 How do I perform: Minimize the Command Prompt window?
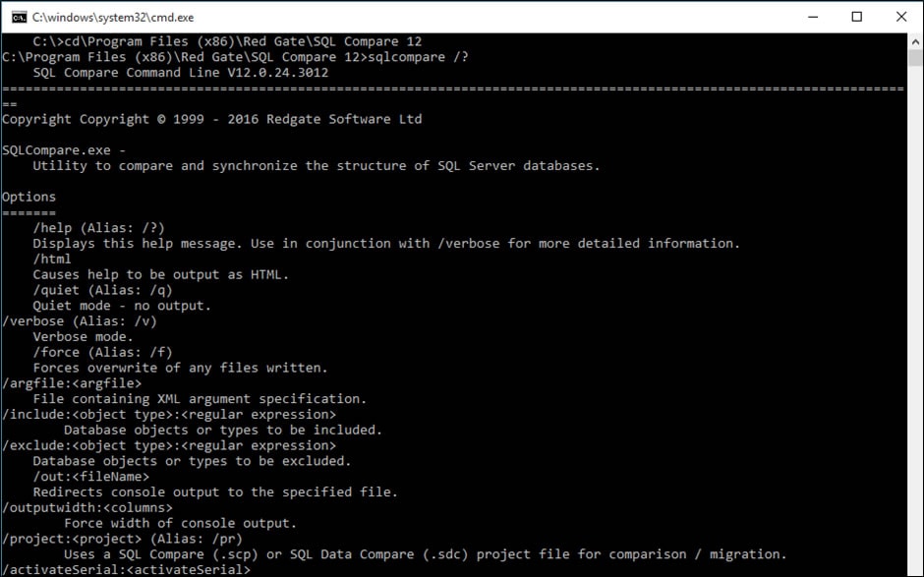tap(813, 17)
